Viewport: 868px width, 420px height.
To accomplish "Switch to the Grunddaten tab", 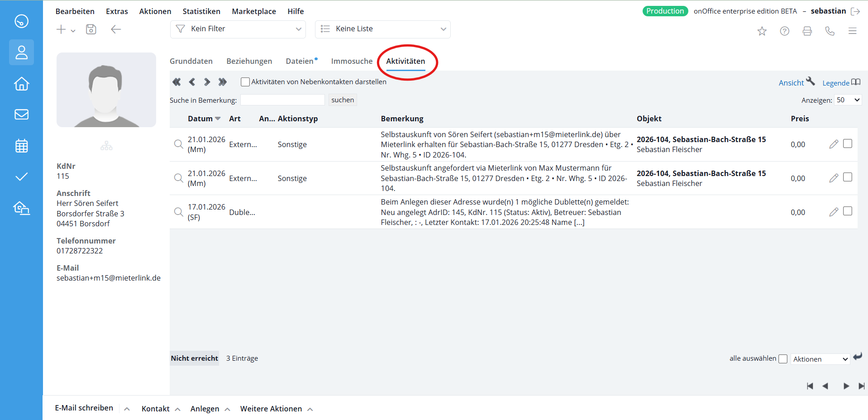I will tap(191, 61).
